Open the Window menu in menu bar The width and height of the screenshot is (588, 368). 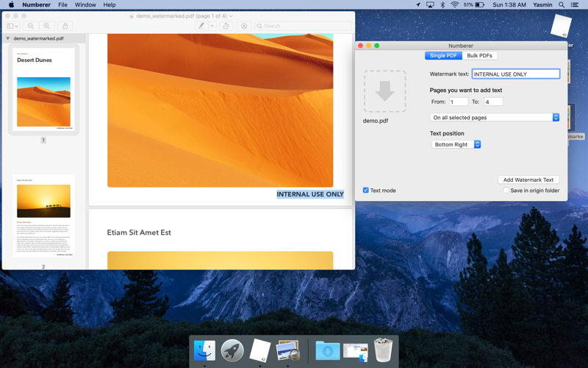[85, 5]
